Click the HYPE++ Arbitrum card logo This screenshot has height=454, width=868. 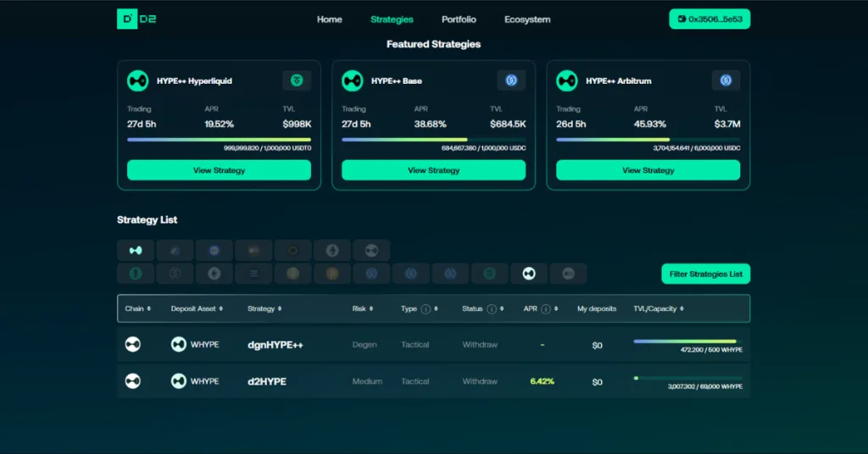(567, 80)
